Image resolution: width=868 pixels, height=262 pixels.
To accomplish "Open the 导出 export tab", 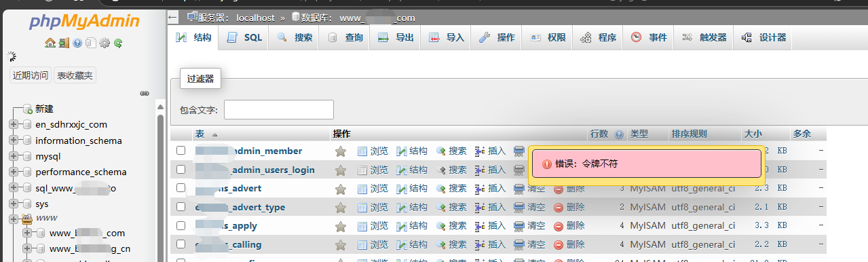I will coord(396,38).
